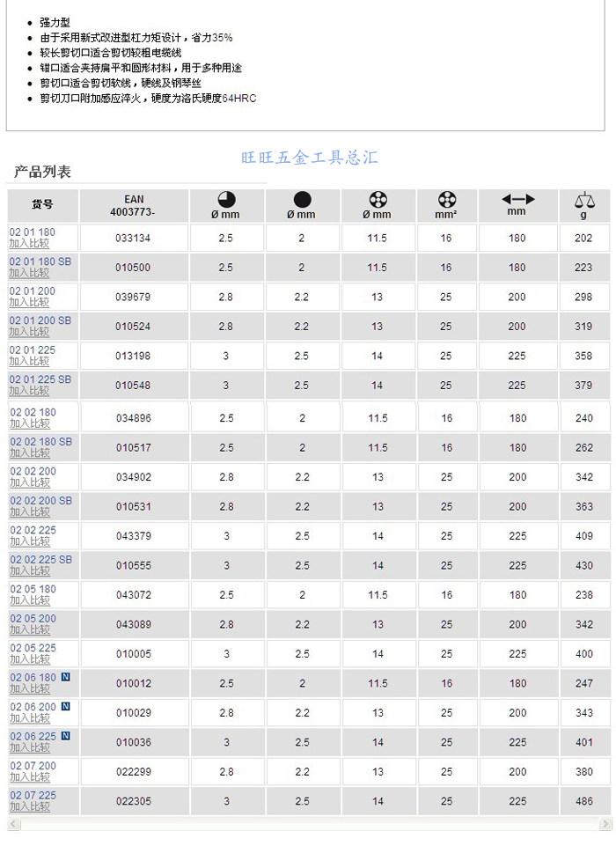Click bullet text mentioning 64HRC hardness

click(148, 99)
